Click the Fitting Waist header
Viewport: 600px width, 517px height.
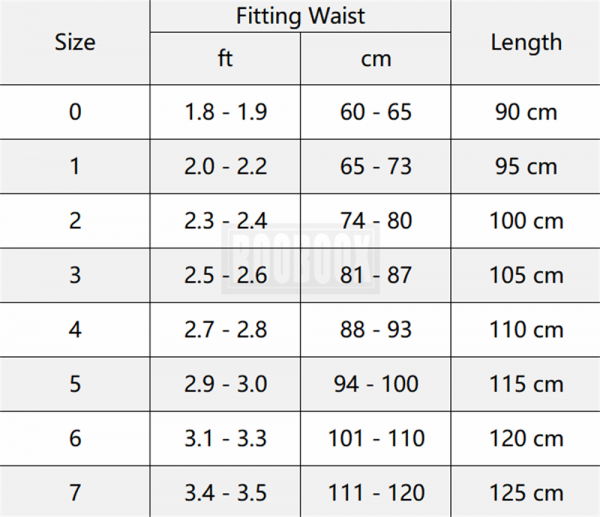tap(300, 16)
